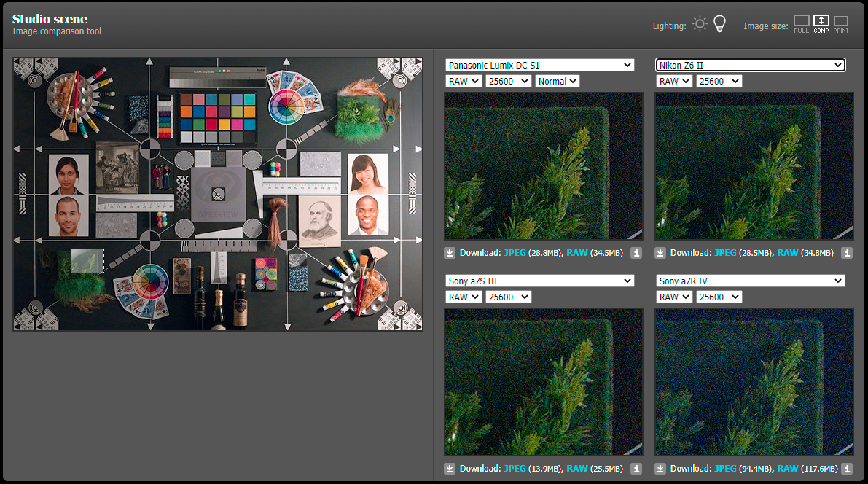
Task: Download Panasonic DC-S1 JPEG (28.8MB)
Action: click(x=515, y=253)
